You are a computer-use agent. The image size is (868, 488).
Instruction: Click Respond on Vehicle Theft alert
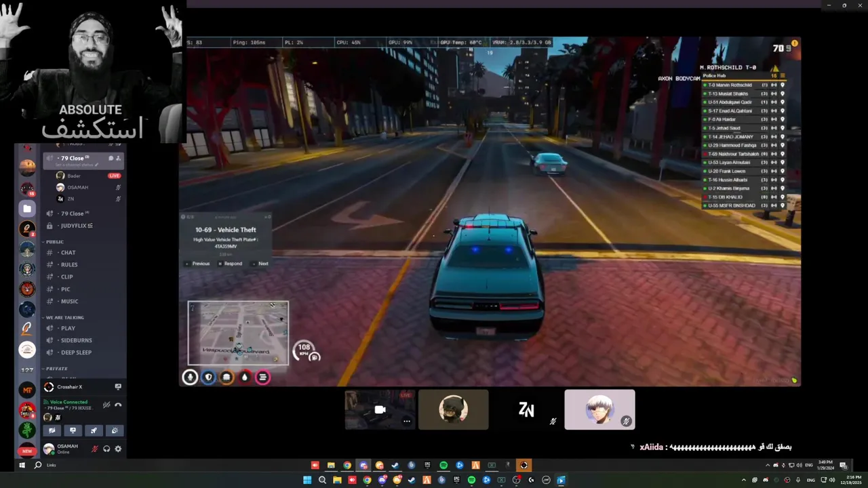click(230, 264)
